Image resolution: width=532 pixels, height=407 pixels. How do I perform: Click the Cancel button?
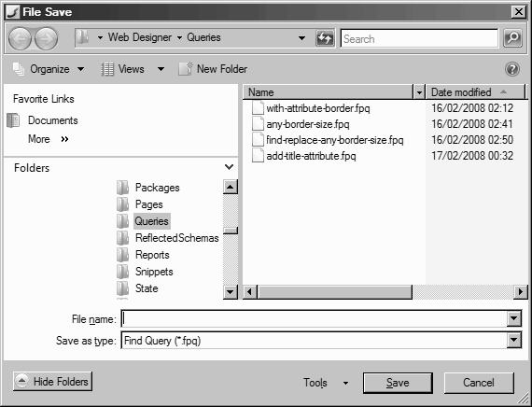pos(479,383)
